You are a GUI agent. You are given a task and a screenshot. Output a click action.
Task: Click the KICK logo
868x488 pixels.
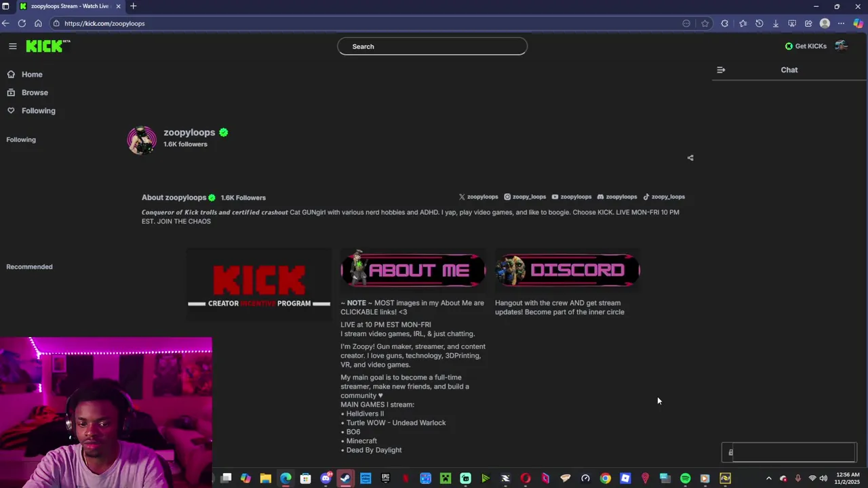(x=47, y=46)
